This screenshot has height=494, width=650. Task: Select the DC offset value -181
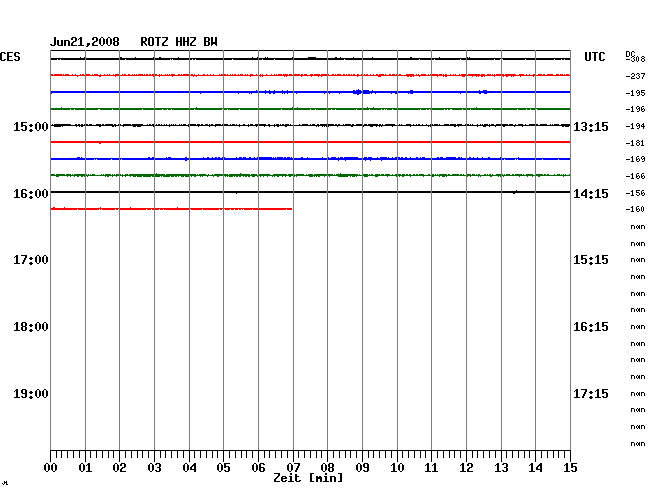coord(635,143)
